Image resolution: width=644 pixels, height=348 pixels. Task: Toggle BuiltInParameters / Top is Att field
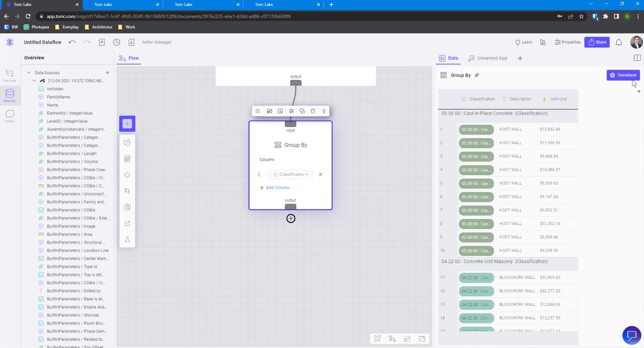coord(41,275)
